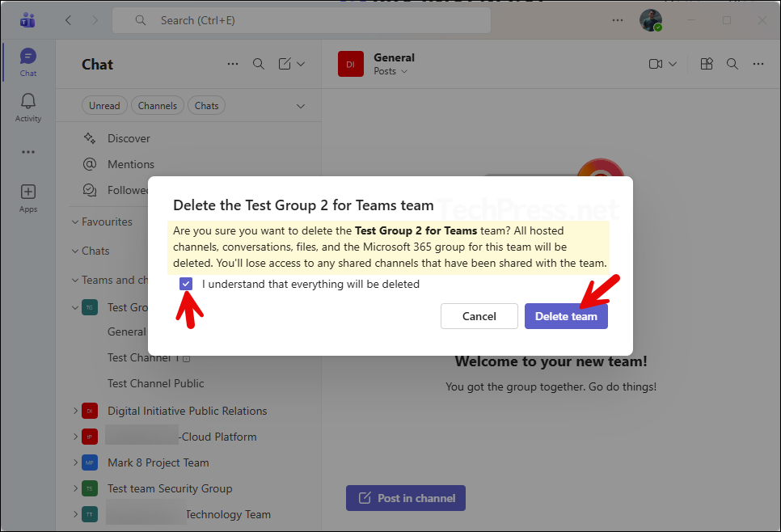Viewport: 781px width, 532px height.
Task: Open Apps in the left rail
Action: (28, 197)
